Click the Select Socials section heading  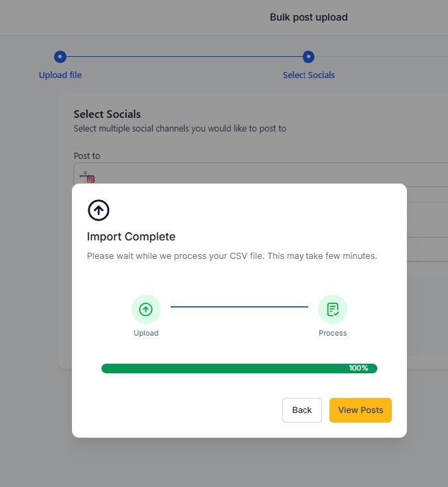coord(107,114)
